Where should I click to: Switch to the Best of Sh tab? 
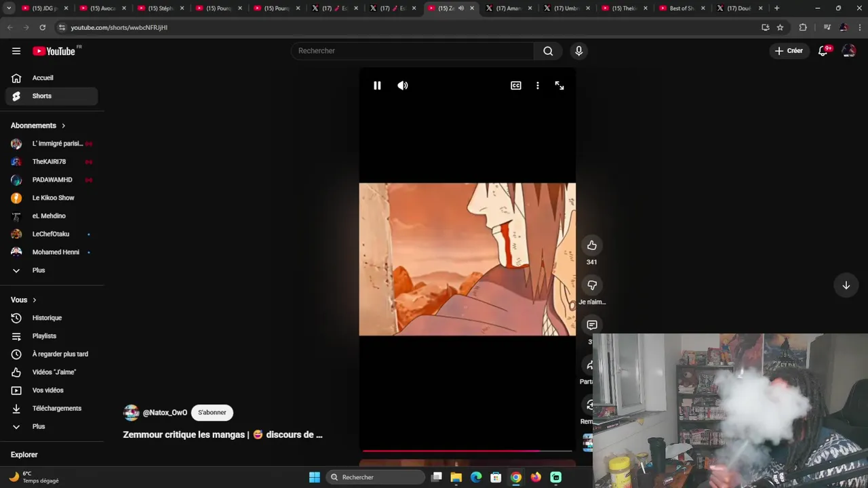682,8
